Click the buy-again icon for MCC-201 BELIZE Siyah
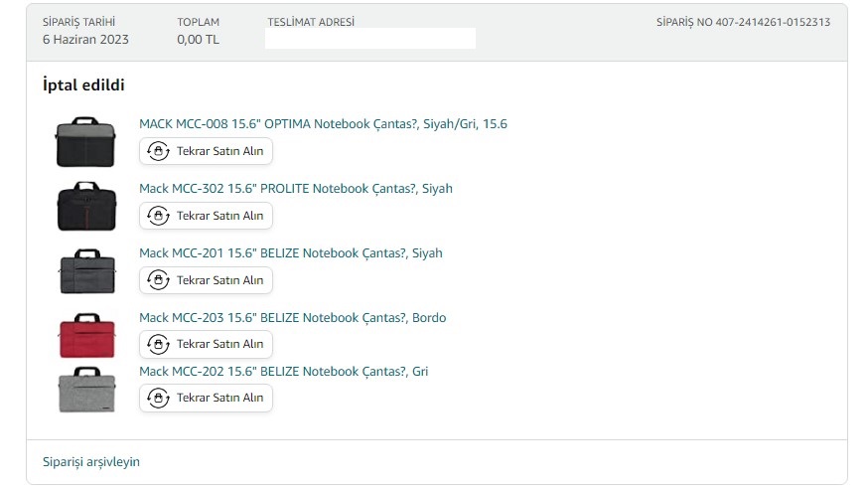 [x=158, y=280]
